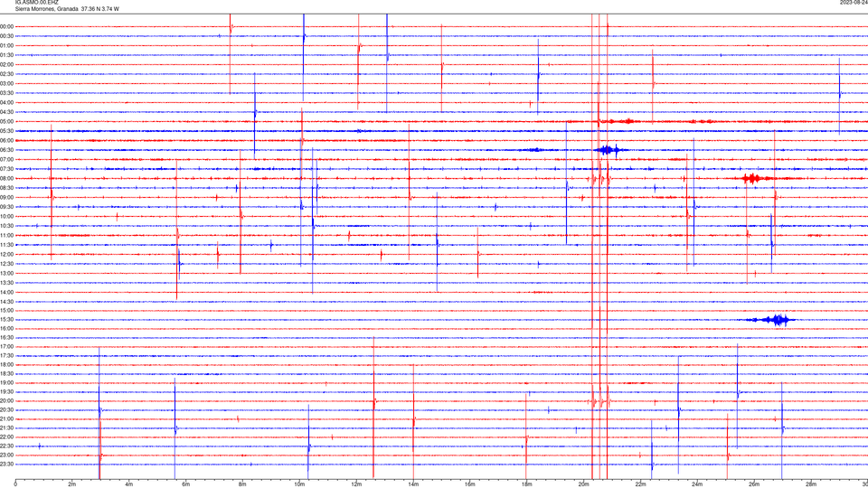Select the 09:30 time row label

7,207
